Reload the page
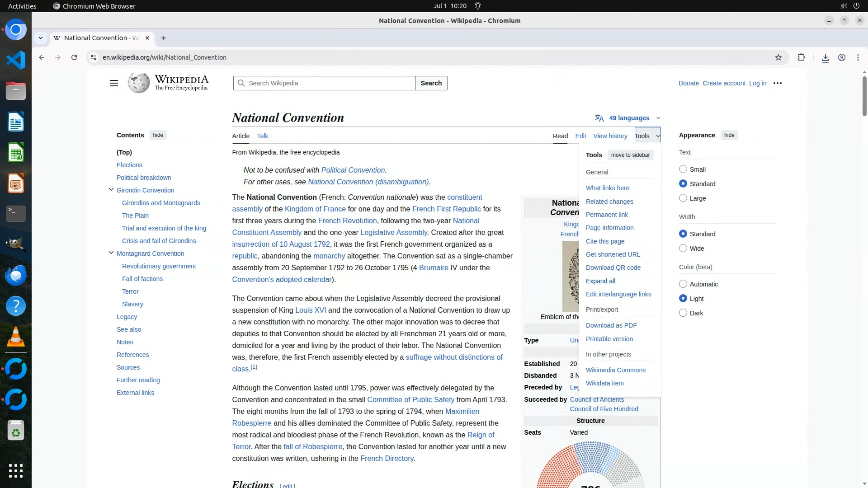Screen dimensions: 868x488 click(x=74, y=57)
